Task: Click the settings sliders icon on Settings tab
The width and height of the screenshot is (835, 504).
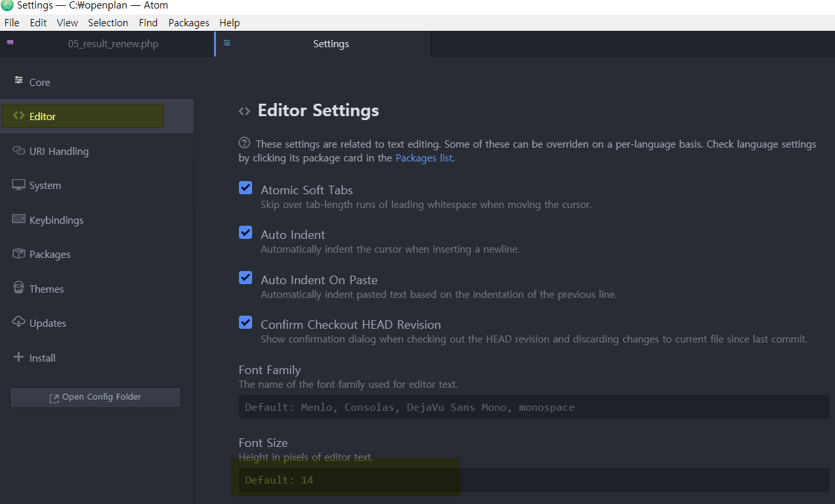Action: 227,43
